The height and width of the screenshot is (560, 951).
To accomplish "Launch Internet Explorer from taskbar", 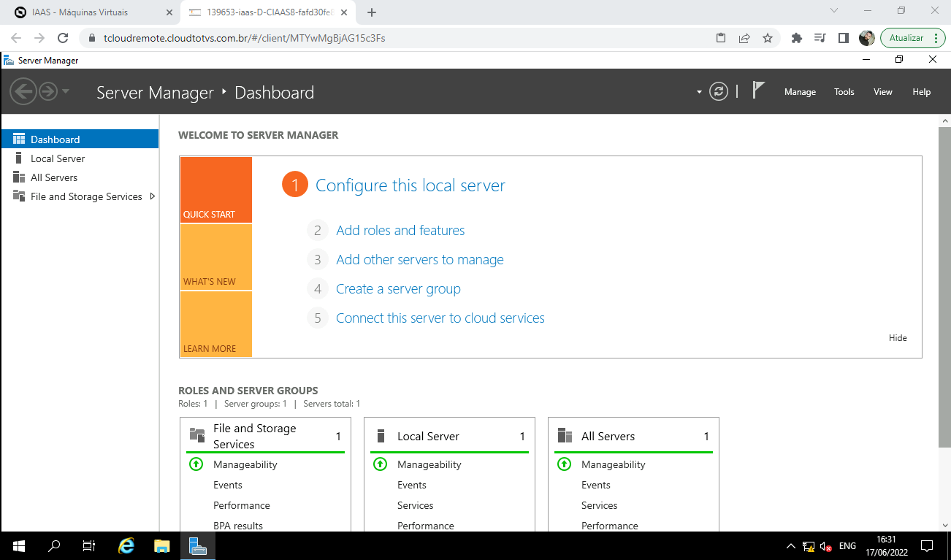I will (126, 545).
